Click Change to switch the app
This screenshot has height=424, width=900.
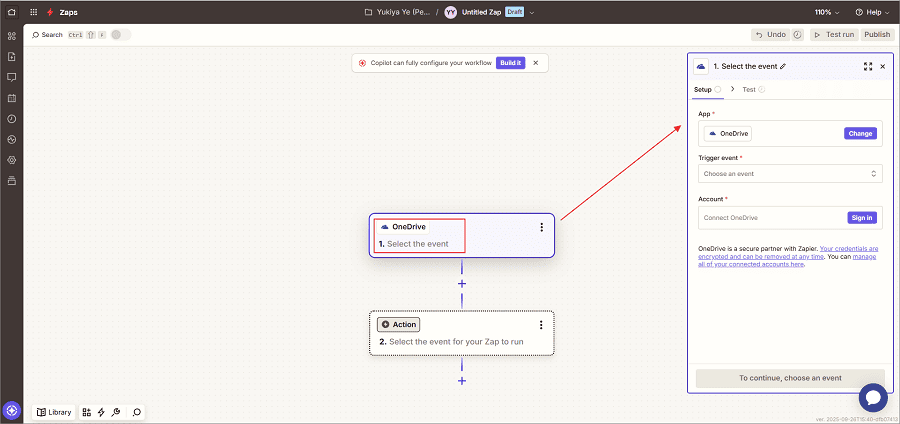(860, 134)
